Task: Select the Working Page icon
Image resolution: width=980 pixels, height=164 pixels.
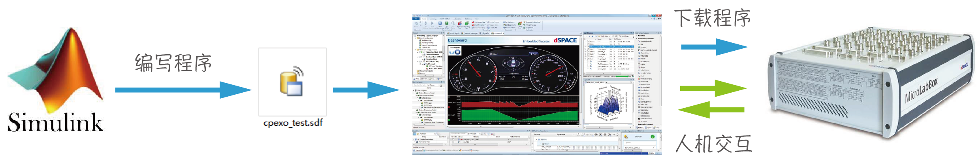Action: point(467,23)
